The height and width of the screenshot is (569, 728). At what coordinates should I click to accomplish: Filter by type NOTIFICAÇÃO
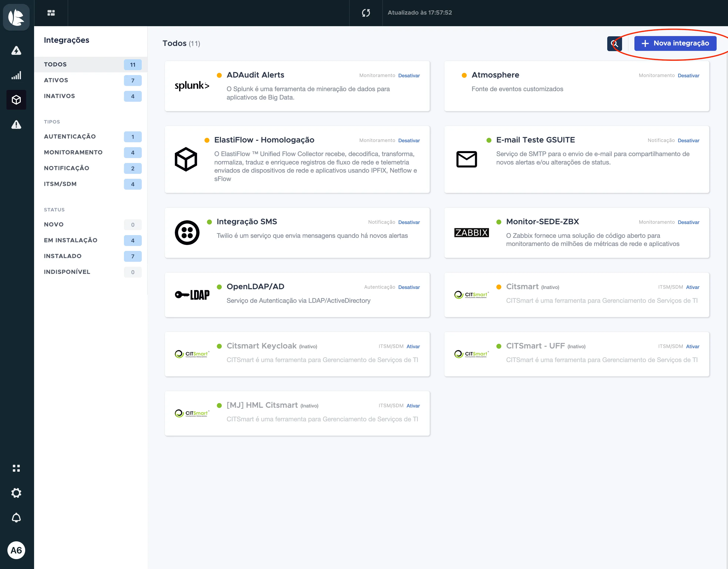pos(91,168)
